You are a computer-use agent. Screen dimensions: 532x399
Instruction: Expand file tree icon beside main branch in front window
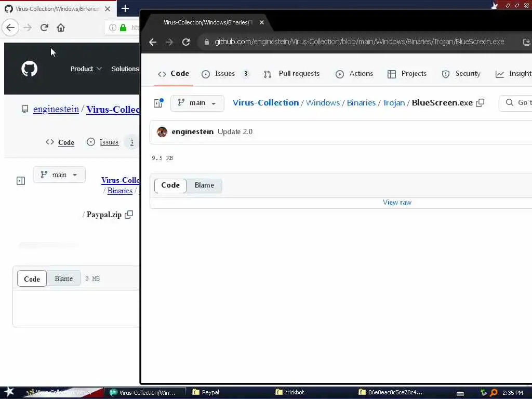tap(158, 103)
